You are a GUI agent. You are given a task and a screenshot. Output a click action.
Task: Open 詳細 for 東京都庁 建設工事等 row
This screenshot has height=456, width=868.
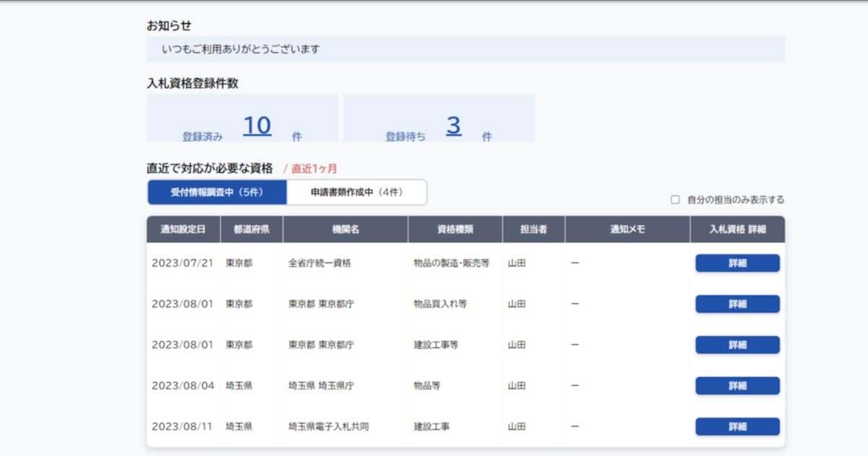click(x=737, y=345)
